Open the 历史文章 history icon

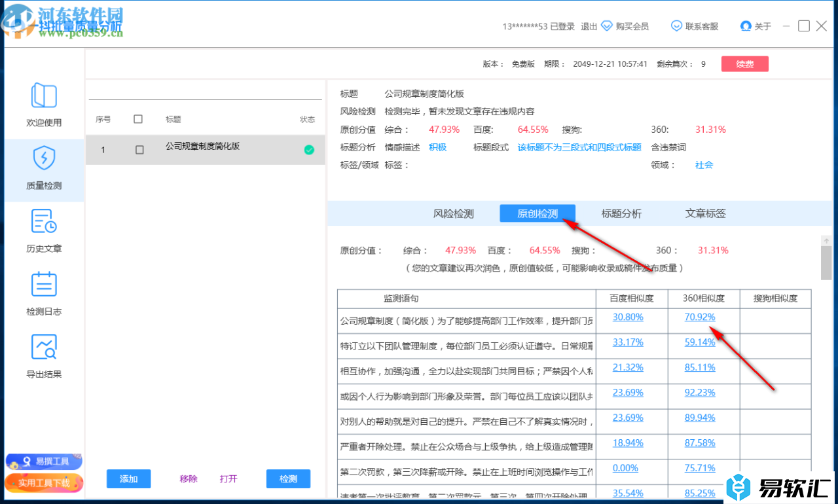click(x=44, y=222)
